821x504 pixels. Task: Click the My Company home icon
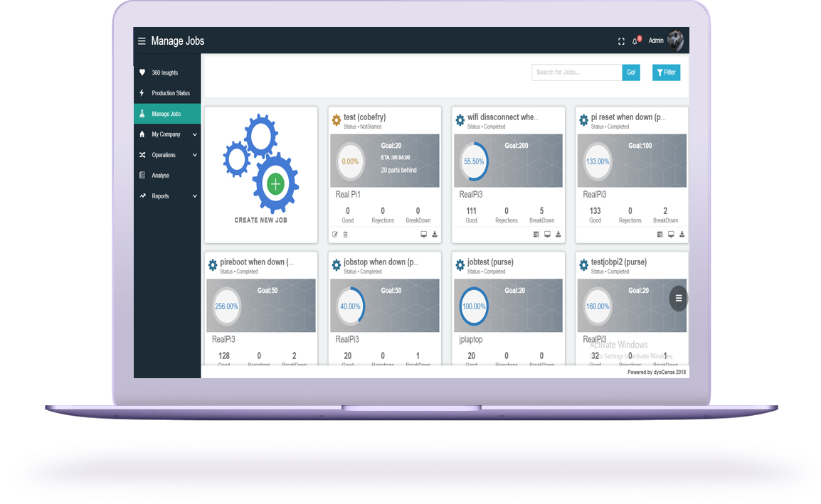tap(142, 134)
